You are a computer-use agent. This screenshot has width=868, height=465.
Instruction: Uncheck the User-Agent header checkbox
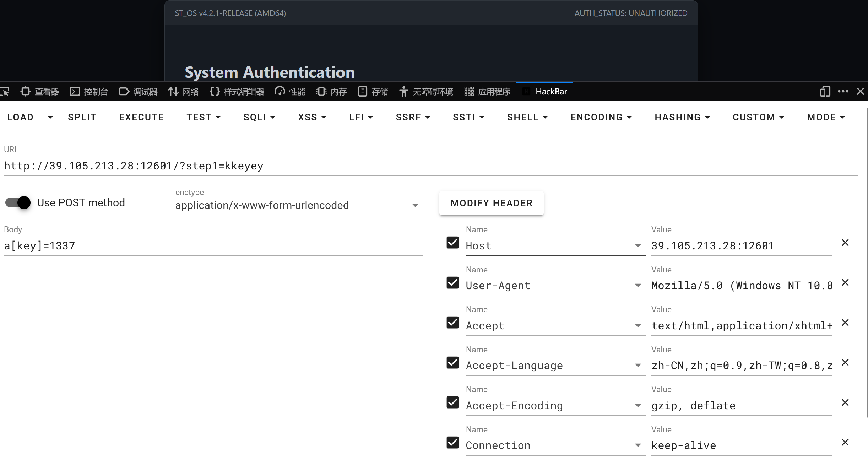click(452, 283)
